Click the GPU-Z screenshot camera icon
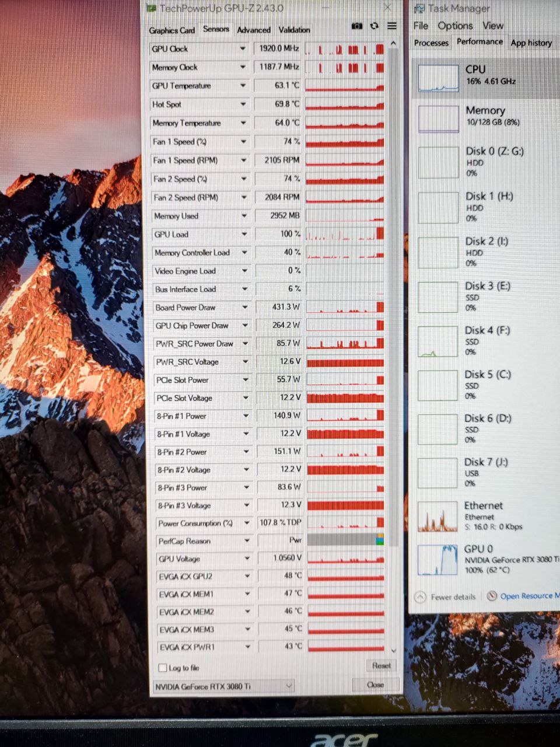This screenshot has width=560, height=747. click(x=357, y=26)
